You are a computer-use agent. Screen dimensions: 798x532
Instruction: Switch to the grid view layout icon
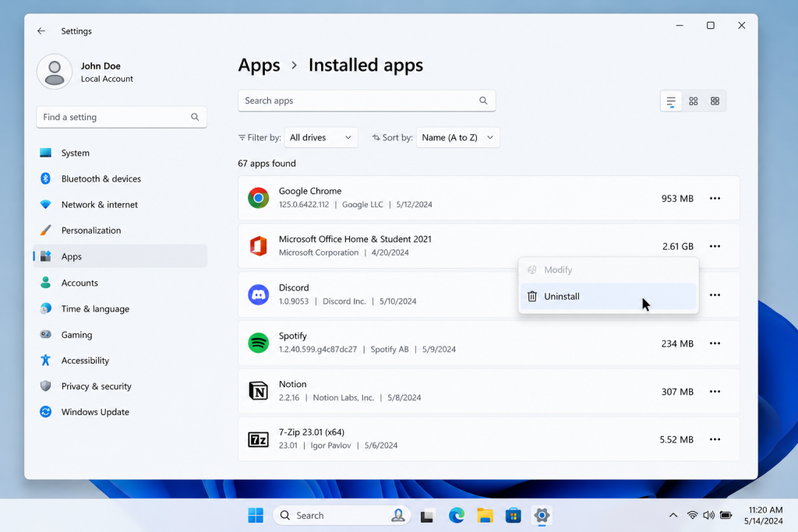tap(693, 101)
